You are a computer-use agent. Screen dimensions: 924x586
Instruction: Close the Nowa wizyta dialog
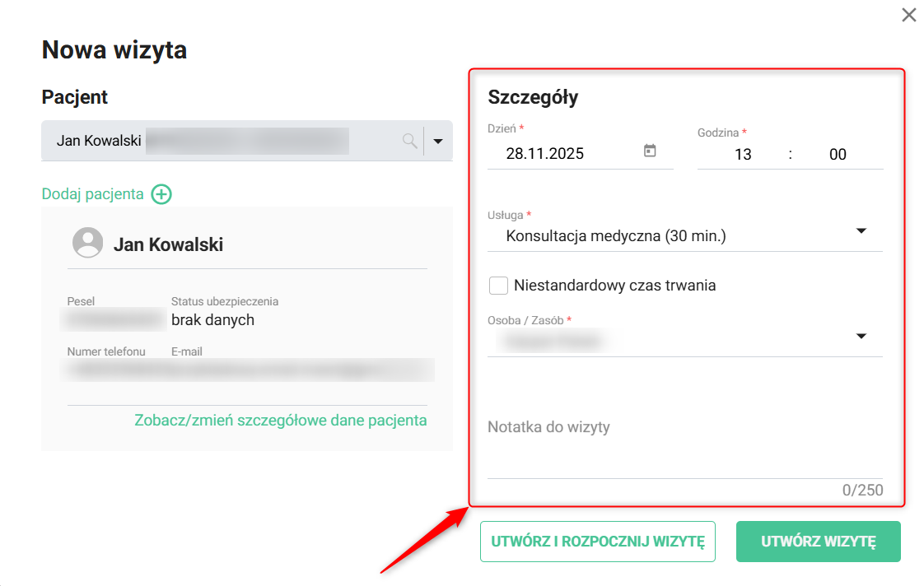click(x=908, y=15)
